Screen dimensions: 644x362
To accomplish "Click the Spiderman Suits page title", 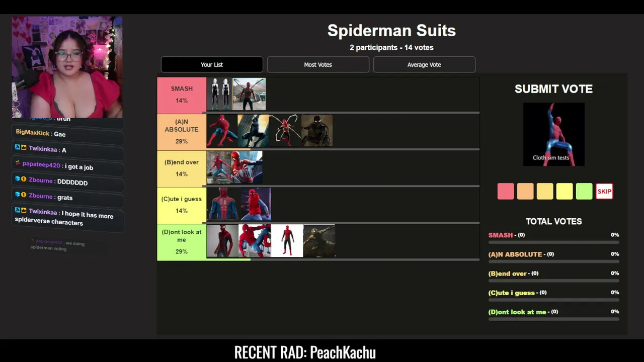I will [391, 31].
